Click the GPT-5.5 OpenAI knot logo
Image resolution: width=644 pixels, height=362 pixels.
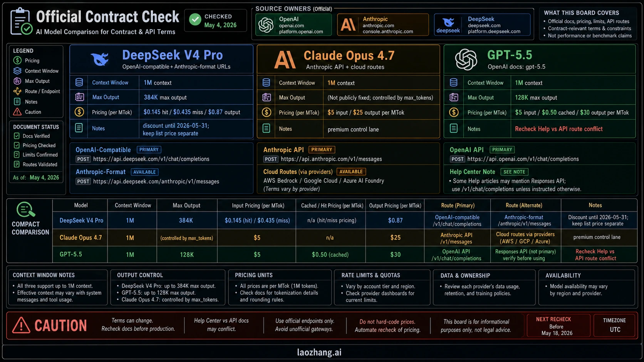(x=466, y=60)
